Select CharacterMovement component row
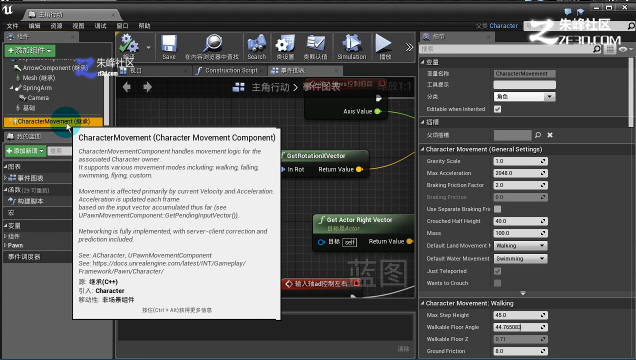 pyautogui.click(x=53, y=121)
